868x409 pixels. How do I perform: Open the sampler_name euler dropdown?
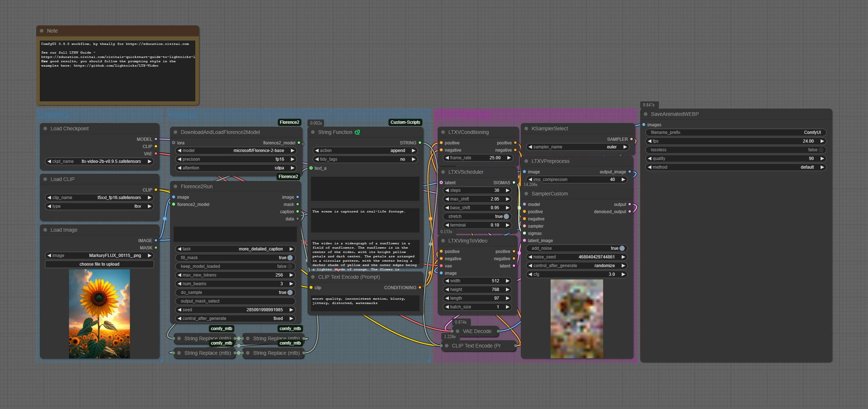[x=578, y=147]
